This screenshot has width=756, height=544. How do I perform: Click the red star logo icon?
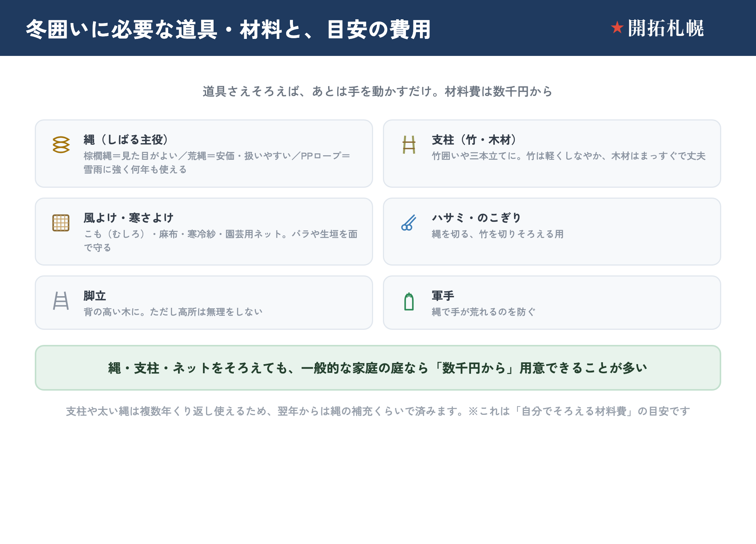tap(617, 28)
